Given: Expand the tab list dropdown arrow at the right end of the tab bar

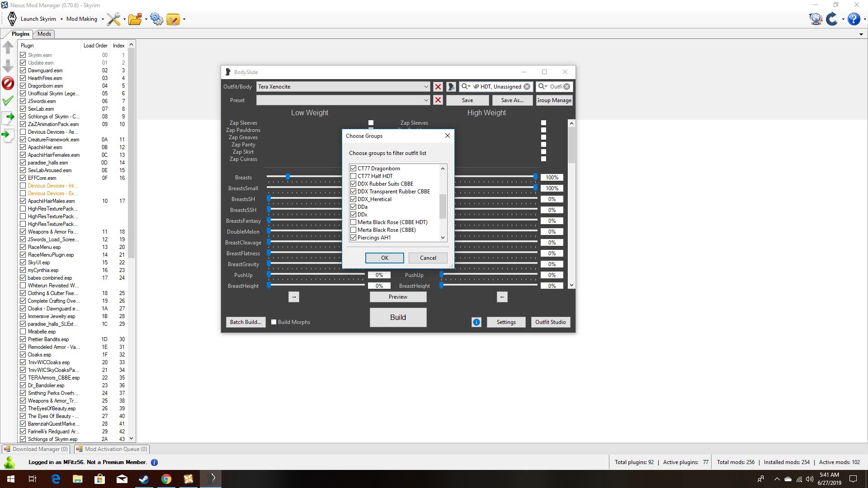Looking at the screenshot, I should click(x=861, y=34).
